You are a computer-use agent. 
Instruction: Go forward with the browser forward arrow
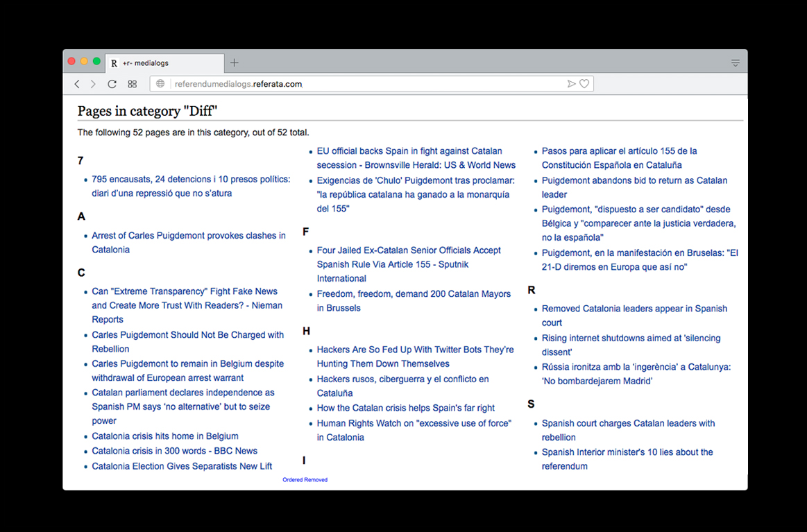click(x=93, y=84)
